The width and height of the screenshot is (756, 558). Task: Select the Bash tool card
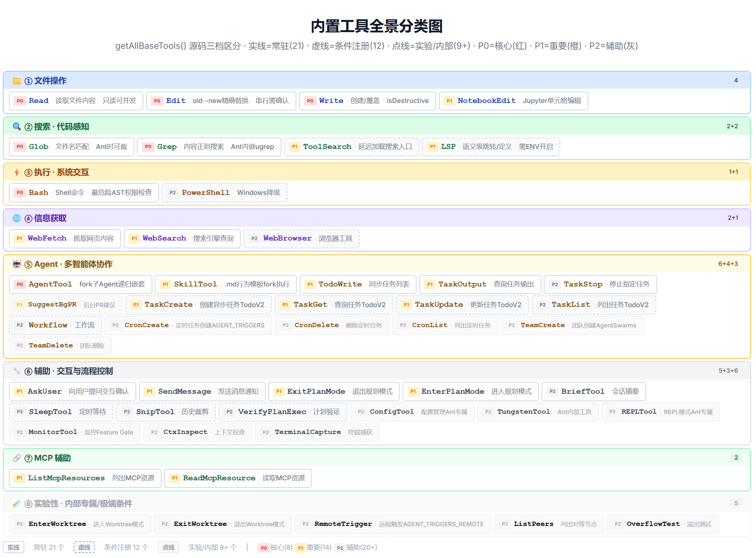(84, 193)
